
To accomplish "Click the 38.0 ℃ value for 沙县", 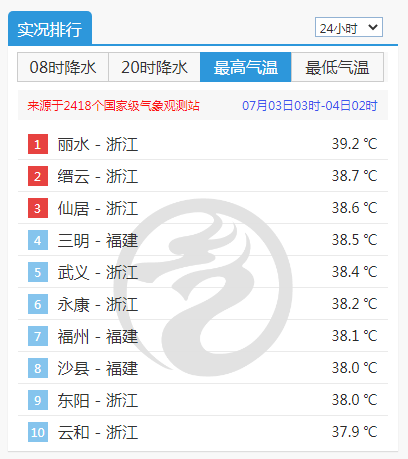I will (354, 368).
